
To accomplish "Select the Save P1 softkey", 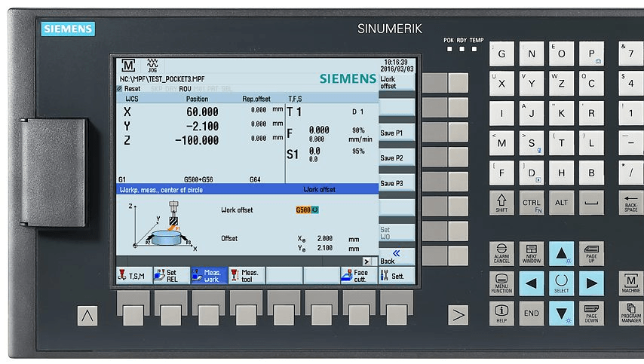I will pos(397,133).
